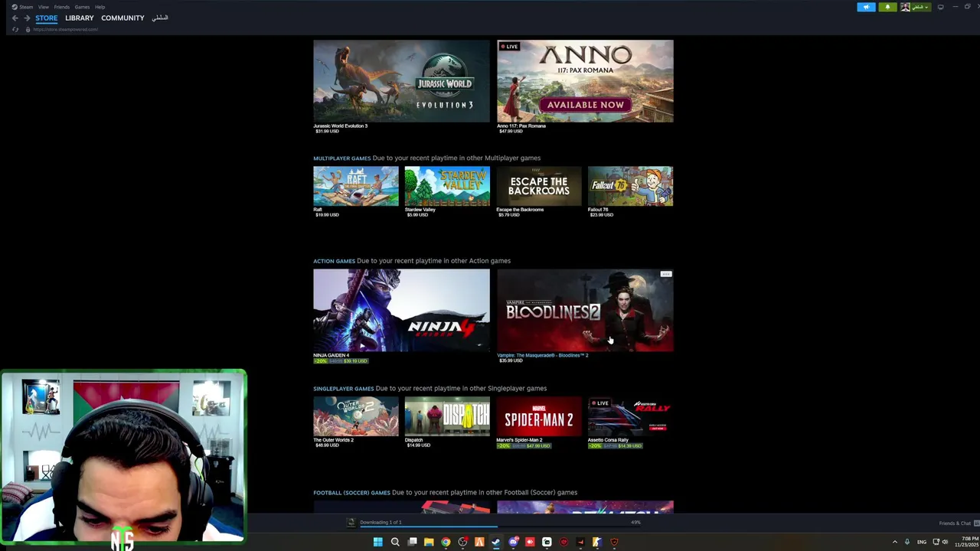Click the Steam icon in the taskbar
980x551 pixels.
[496, 542]
